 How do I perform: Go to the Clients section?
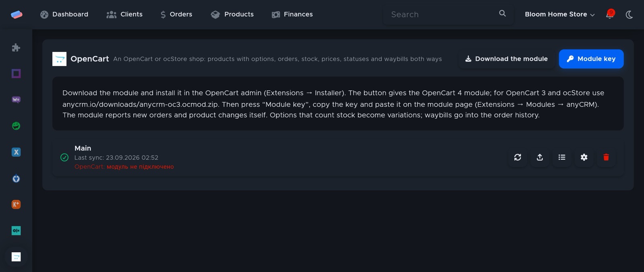pos(124,15)
